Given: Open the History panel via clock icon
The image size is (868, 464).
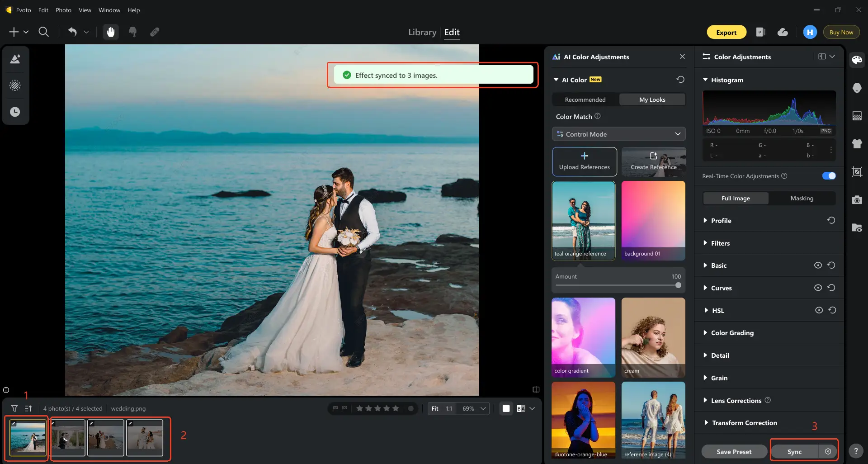Looking at the screenshot, I should [15, 111].
